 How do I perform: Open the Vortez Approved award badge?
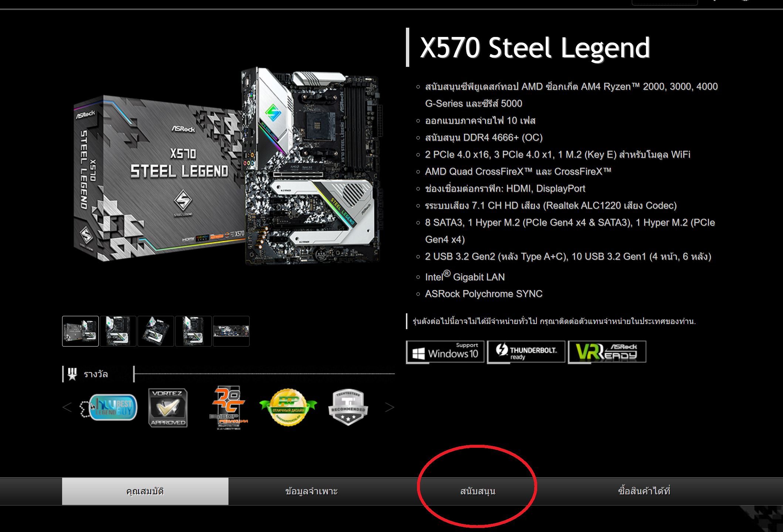coord(168,407)
